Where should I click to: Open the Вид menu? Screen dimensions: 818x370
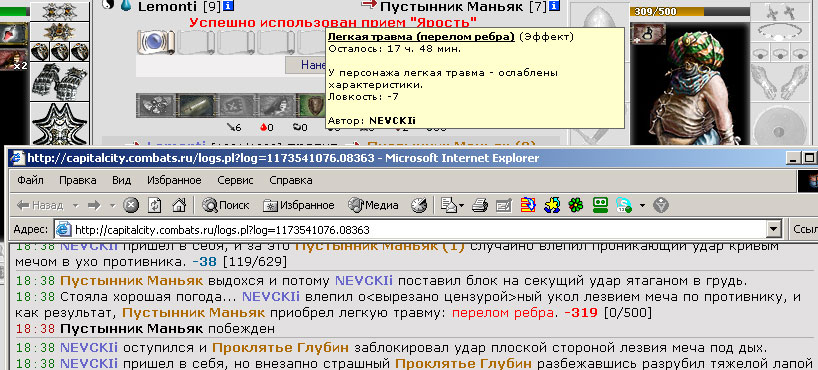pyautogui.click(x=122, y=181)
